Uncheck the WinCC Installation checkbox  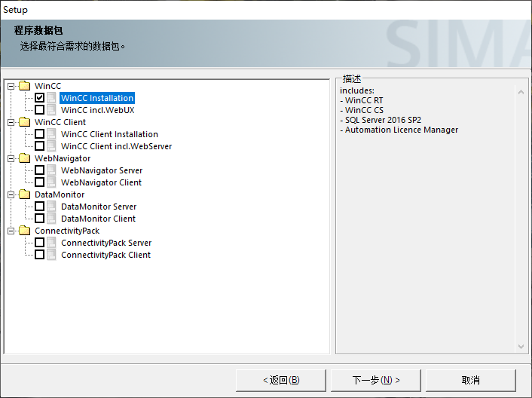click(x=39, y=98)
